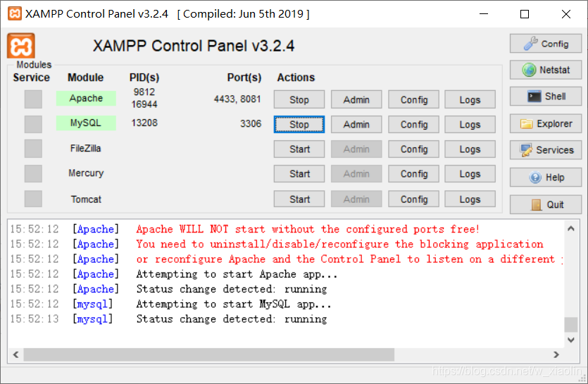Open Tomcat Config menu
588x384 pixels.
(413, 199)
